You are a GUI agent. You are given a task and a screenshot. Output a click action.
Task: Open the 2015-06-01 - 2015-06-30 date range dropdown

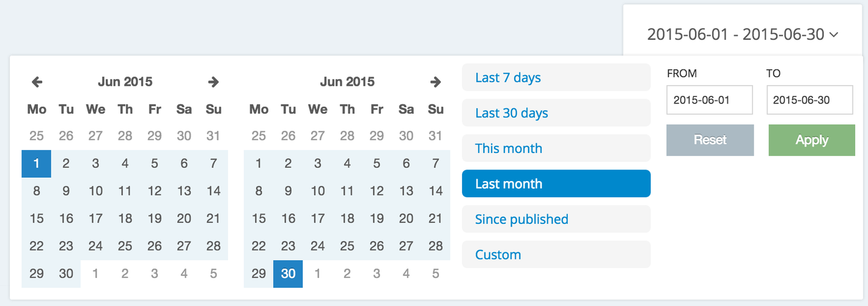tap(742, 34)
